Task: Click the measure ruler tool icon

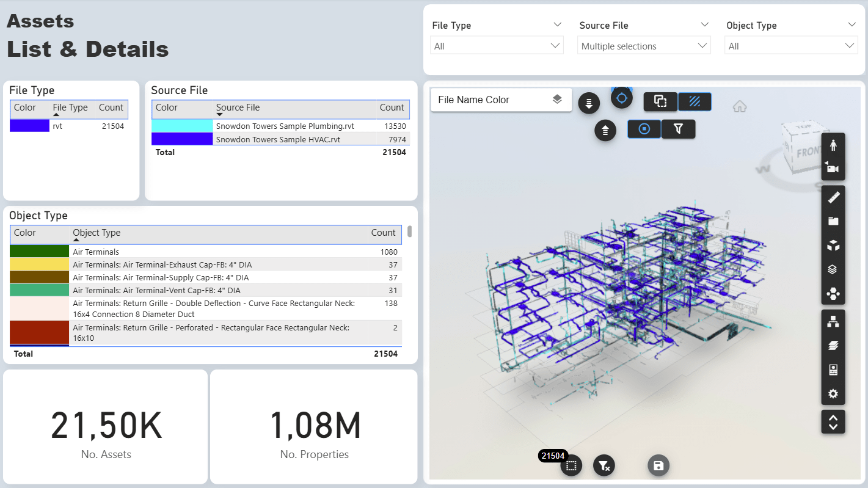Action: click(833, 197)
